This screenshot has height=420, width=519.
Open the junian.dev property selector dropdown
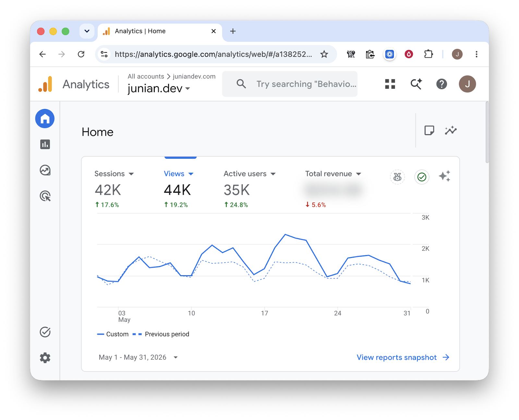click(159, 88)
